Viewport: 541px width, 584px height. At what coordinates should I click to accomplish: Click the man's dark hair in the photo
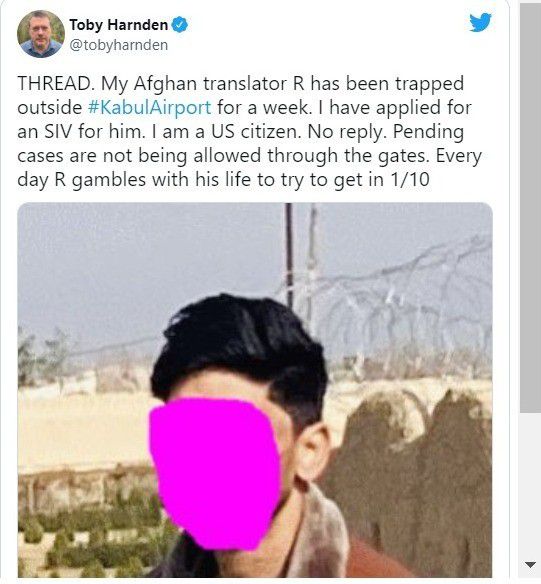240,346
